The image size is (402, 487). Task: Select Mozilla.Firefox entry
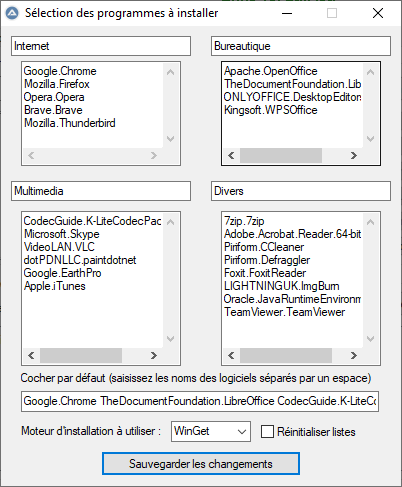(x=57, y=84)
